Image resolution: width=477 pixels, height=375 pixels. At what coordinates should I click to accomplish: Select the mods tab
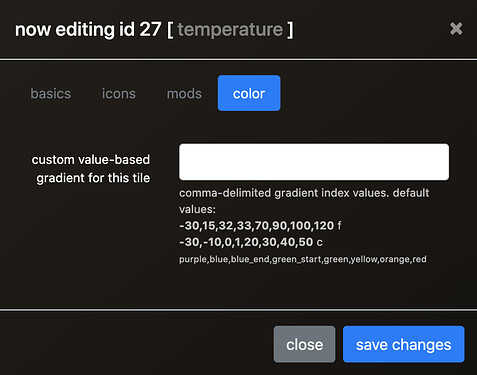click(184, 93)
